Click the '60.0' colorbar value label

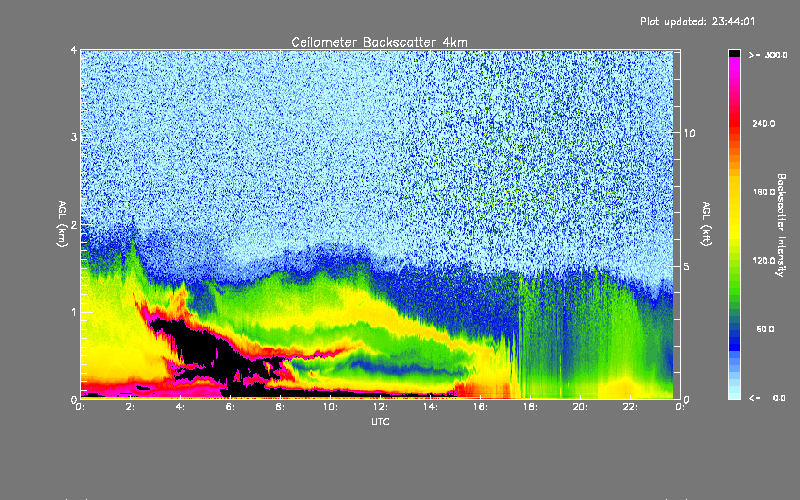coord(765,330)
